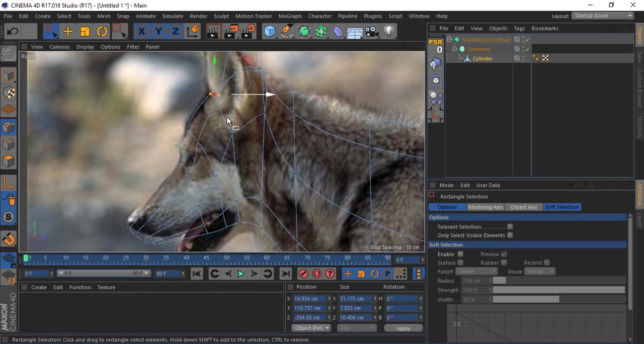Select the Move tool
Screen dimensions: 644x344
(67, 32)
